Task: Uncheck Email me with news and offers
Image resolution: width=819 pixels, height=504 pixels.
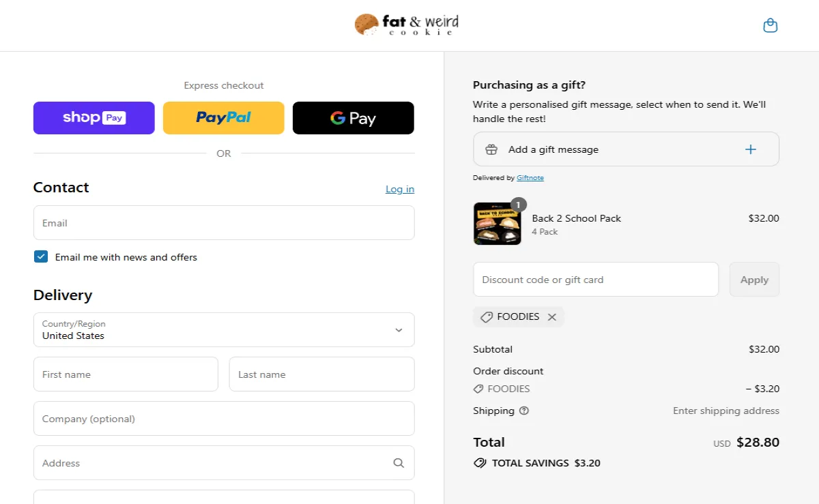Action: pyautogui.click(x=40, y=256)
